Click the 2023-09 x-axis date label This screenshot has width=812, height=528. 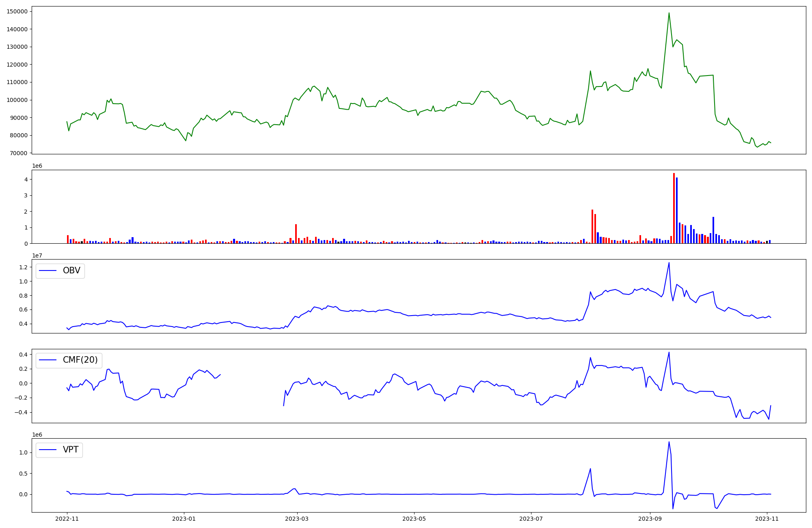pos(650,519)
